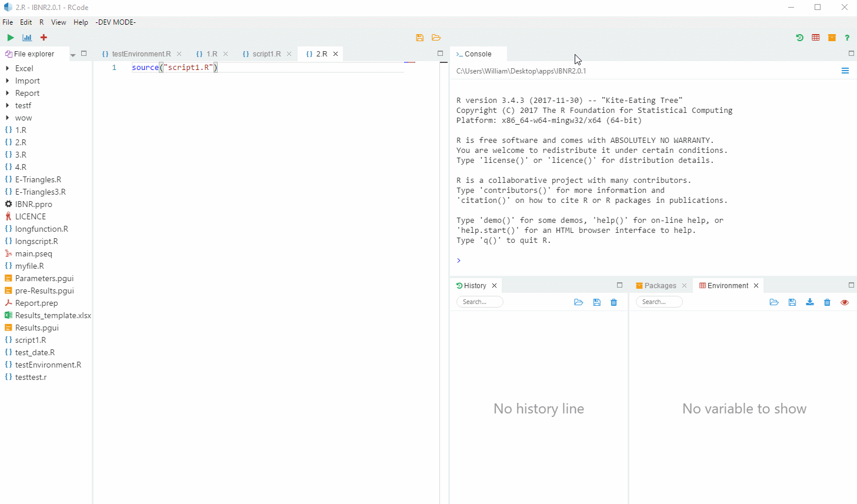857x504 pixels.
Task: Click the orange save icon above editor
Action: 419,38
